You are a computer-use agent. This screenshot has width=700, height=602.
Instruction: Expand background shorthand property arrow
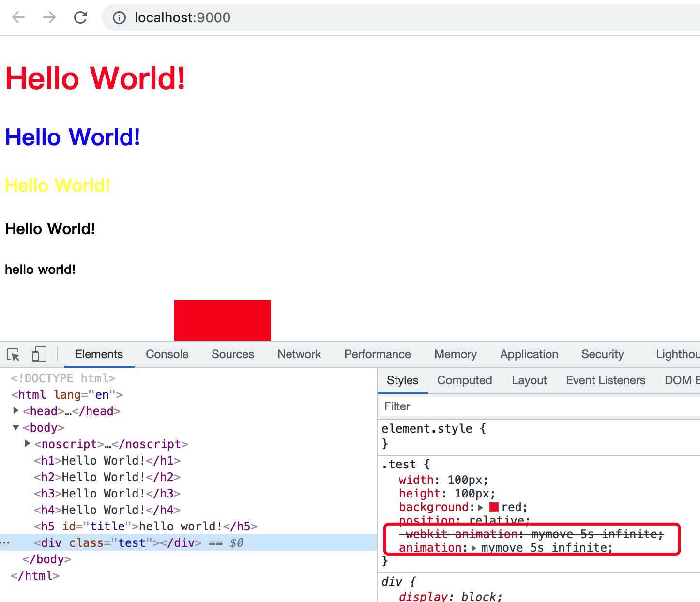481,507
